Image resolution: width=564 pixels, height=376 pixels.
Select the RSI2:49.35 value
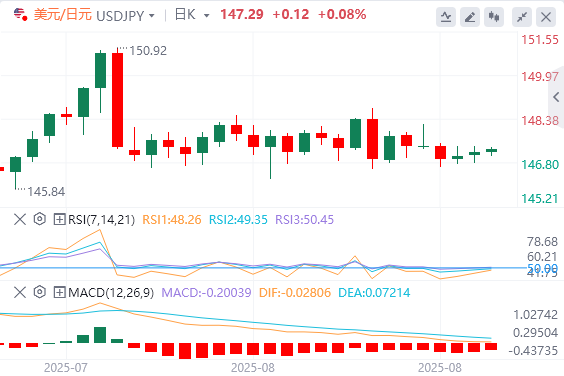(238, 219)
